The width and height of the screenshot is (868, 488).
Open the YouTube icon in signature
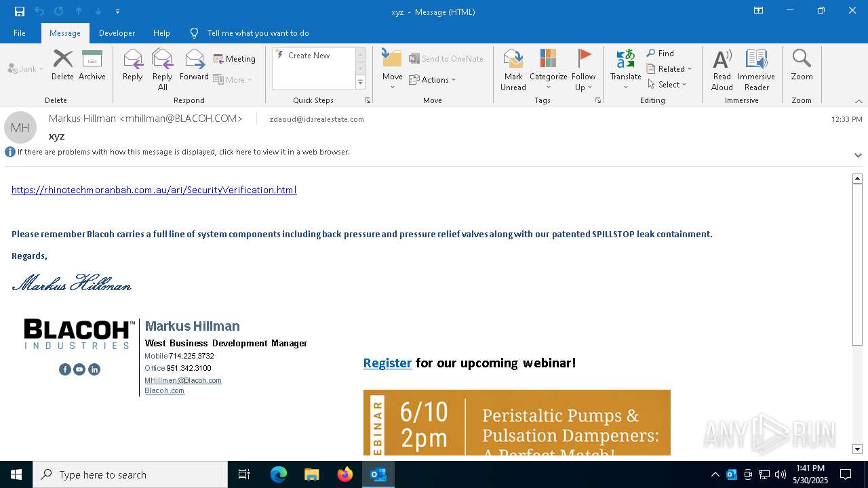(79, 369)
